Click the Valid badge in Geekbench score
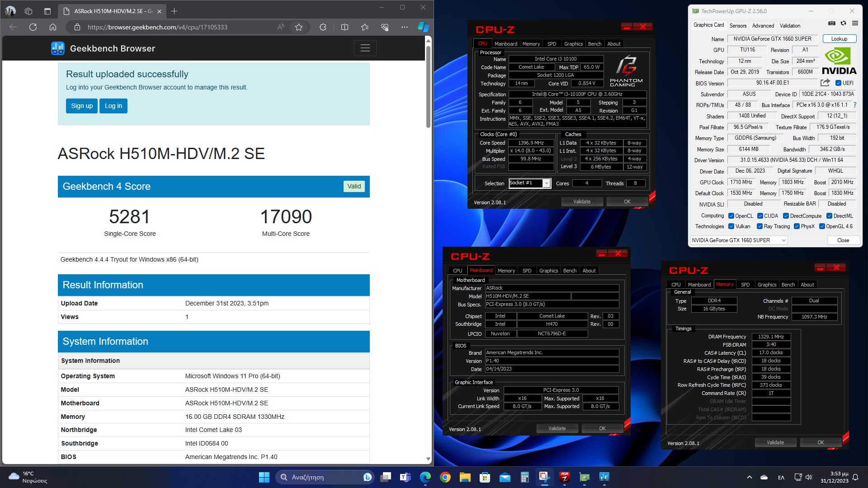868x488 pixels. click(x=354, y=186)
